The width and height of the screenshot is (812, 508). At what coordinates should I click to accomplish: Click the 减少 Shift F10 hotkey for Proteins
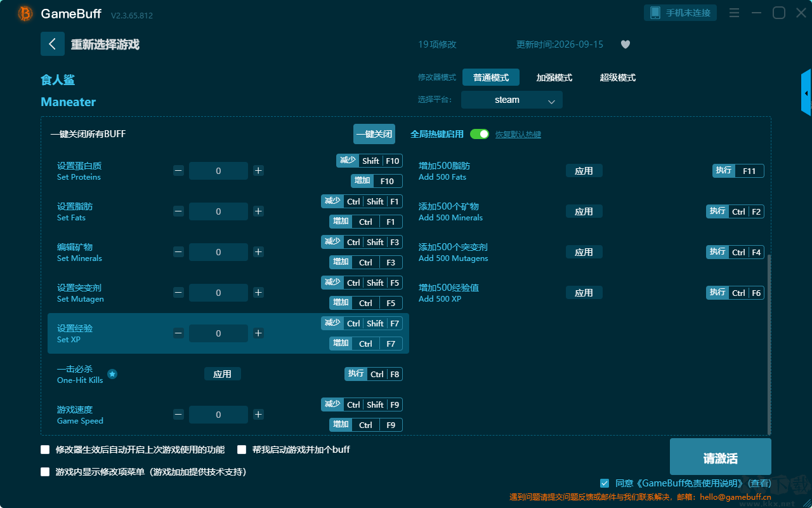point(369,161)
